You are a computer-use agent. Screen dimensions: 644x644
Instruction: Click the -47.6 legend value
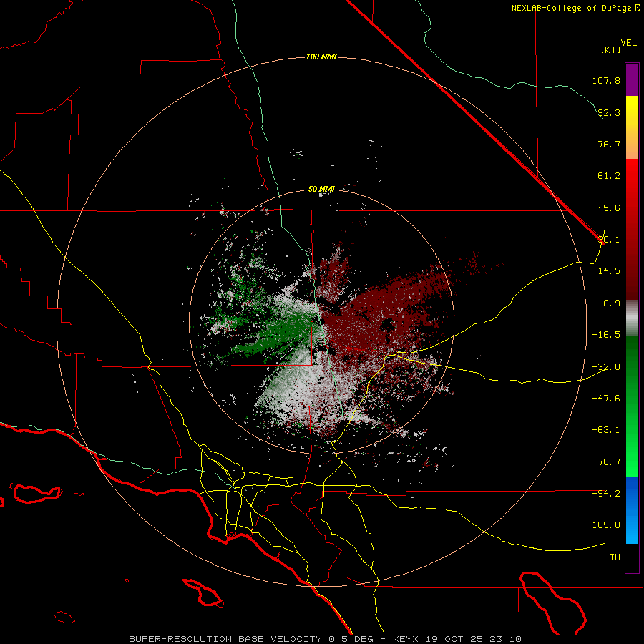(x=606, y=399)
